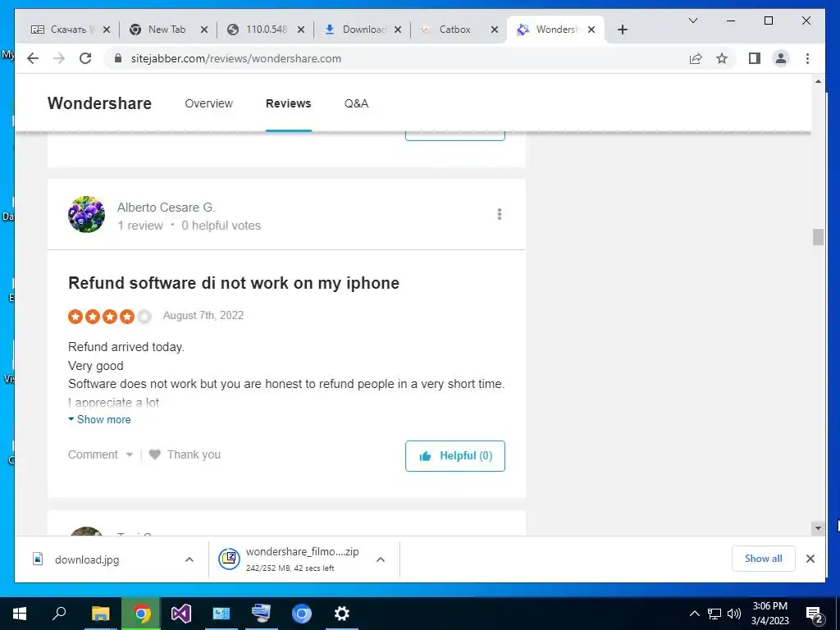Open Alberto Cesare G.'s avatar

click(x=86, y=214)
